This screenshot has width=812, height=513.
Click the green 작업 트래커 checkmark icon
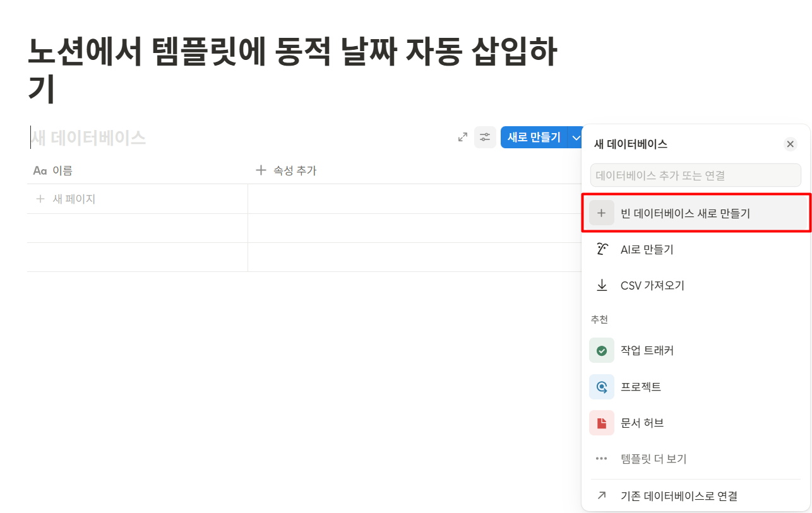pyautogui.click(x=602, y=350)
